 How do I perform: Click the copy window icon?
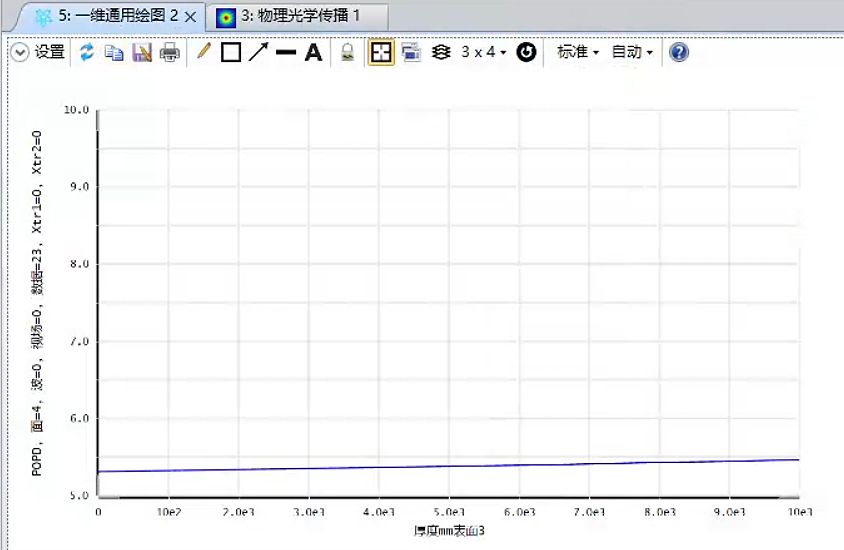click(x=114, y=52)
